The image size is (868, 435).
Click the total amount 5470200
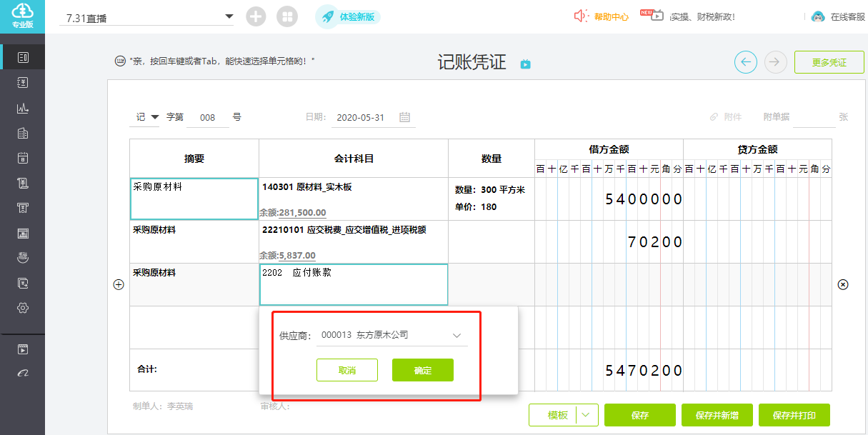coord(644,371)
